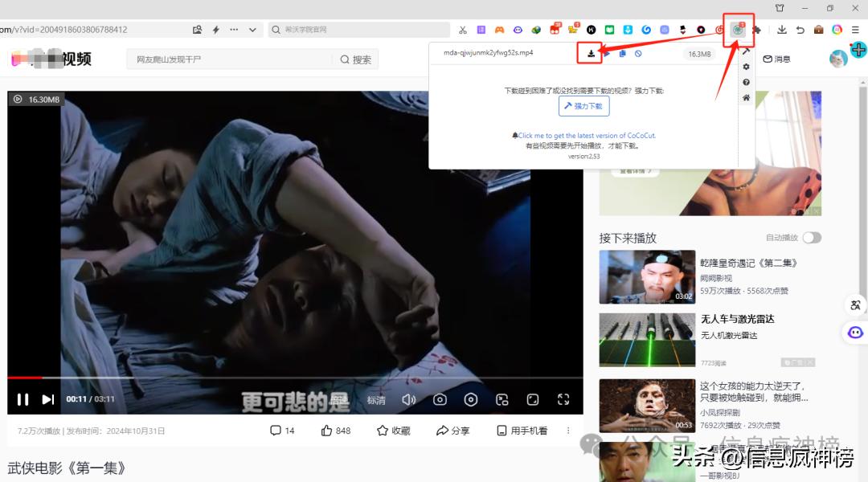Open the extensions puzzle icon

tap(756, 30)
